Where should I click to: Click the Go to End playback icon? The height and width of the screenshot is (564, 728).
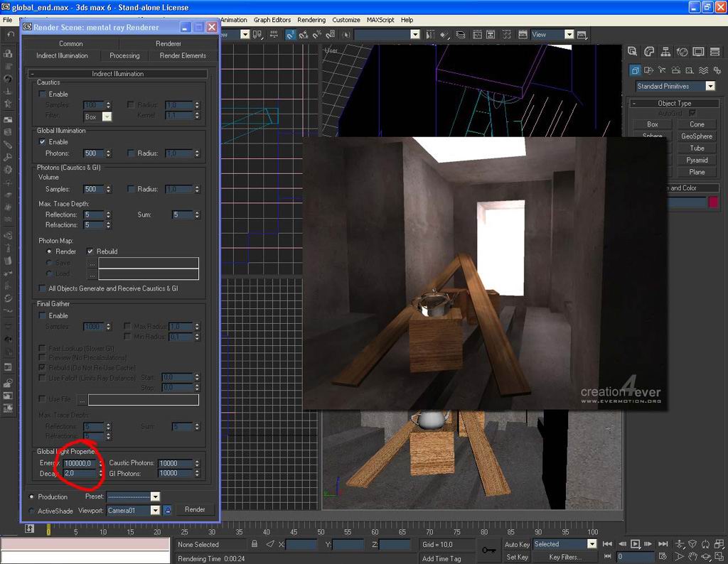663,544
